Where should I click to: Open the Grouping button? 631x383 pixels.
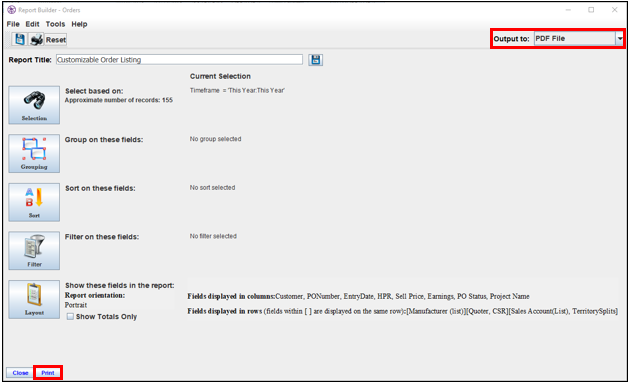coord(34,153)
